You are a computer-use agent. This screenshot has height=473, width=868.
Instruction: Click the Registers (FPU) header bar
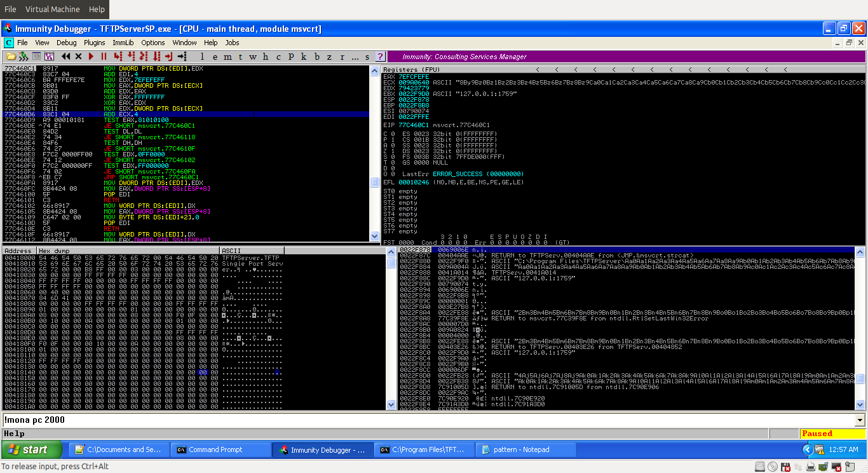[x=623, y=69]
